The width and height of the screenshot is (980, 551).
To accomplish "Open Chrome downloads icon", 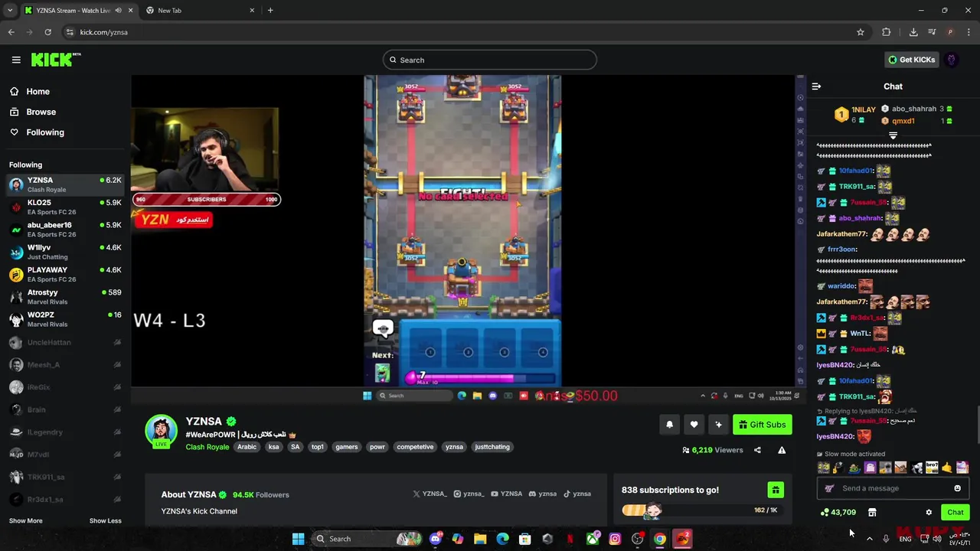I will coord(913,32).
